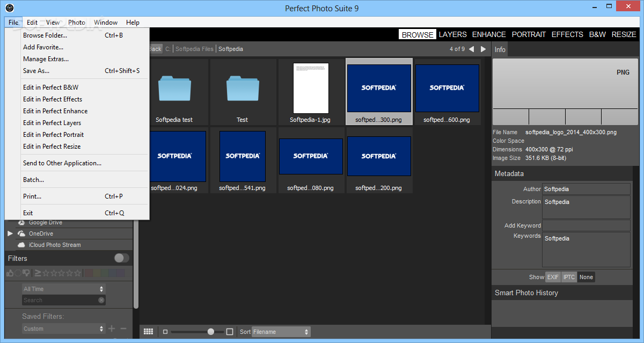The width and height of the screenshot is (644, 343).
Task: Open the Window menu
Action: pos(106,23)
